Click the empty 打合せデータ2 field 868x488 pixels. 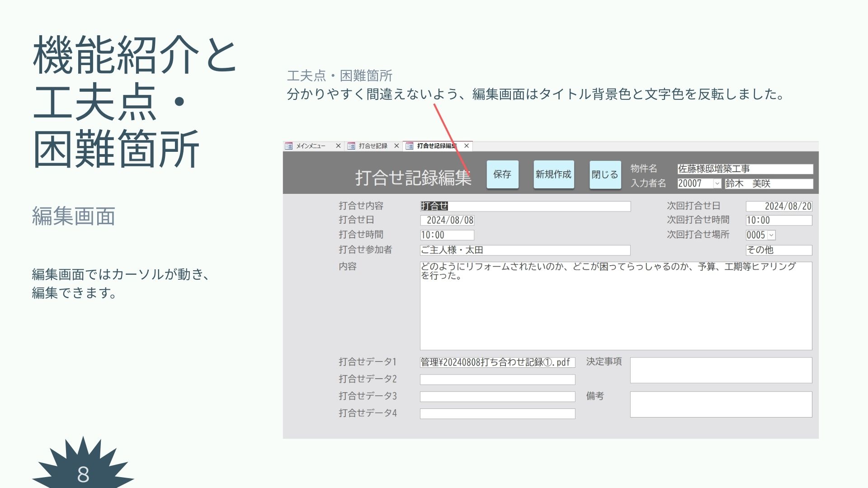[497, 380]
